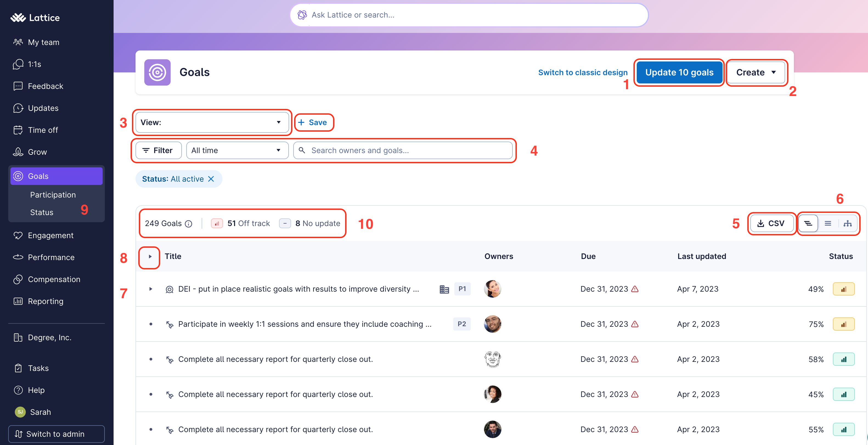Expand the DEI goal row

(150, 289)
